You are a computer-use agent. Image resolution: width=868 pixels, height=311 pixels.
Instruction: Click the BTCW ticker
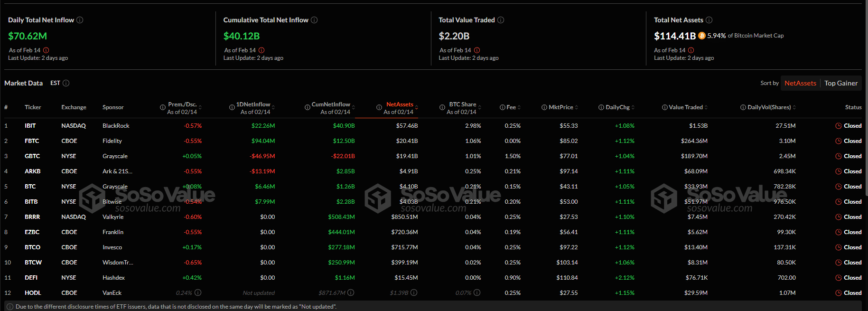pos(33,263)
